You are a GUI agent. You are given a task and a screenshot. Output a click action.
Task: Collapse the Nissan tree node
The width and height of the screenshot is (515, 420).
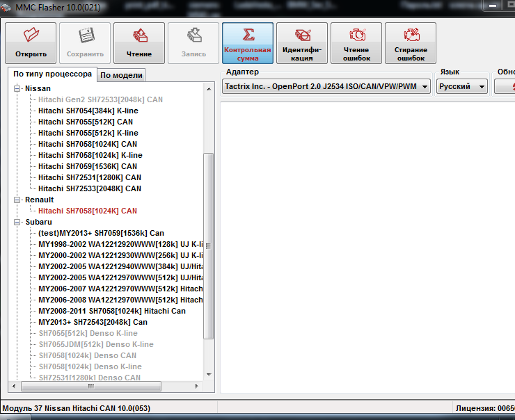pos(17,88)
